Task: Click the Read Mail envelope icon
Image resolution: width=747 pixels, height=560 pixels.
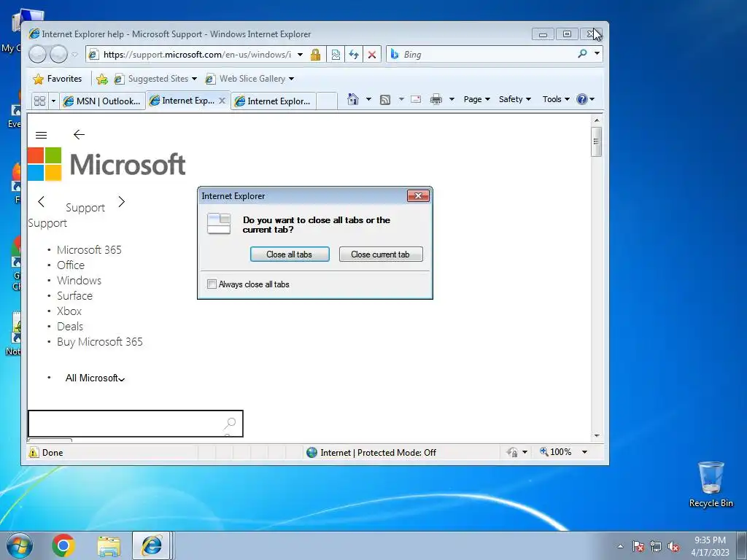Action: 416,99
